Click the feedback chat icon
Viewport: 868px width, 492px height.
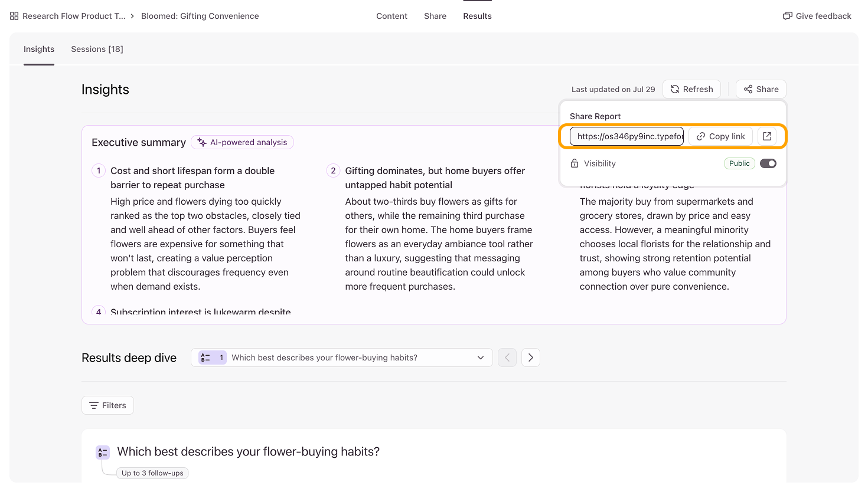[787, 16]
